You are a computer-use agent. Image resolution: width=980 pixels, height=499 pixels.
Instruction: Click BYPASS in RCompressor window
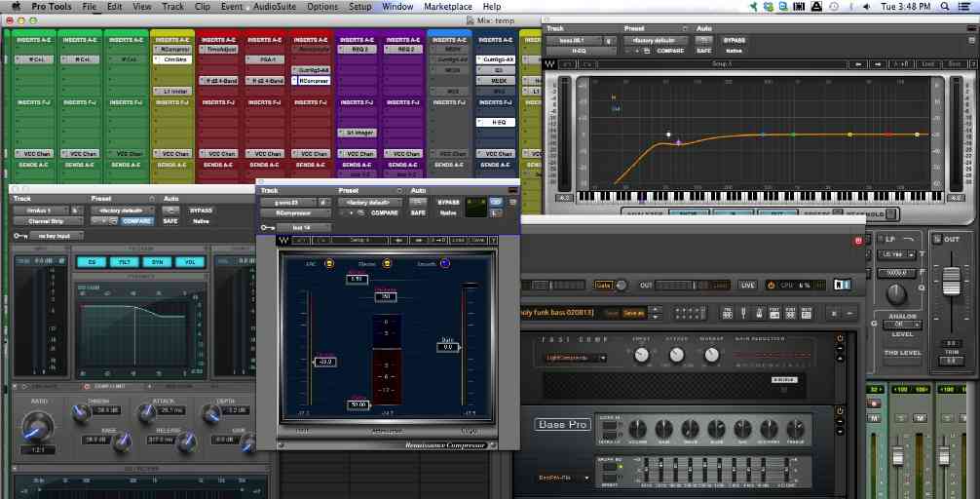(x=448, y=203)
